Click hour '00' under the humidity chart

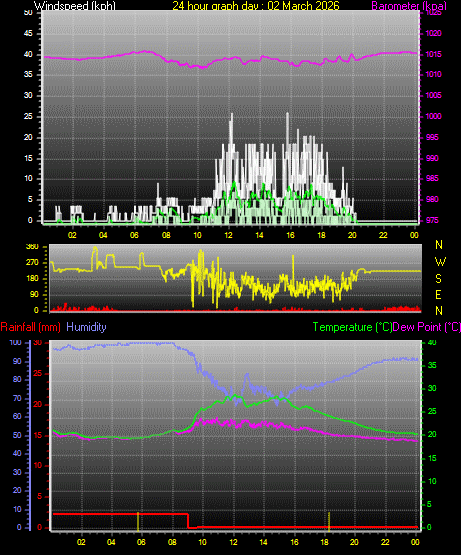point(415,542)
